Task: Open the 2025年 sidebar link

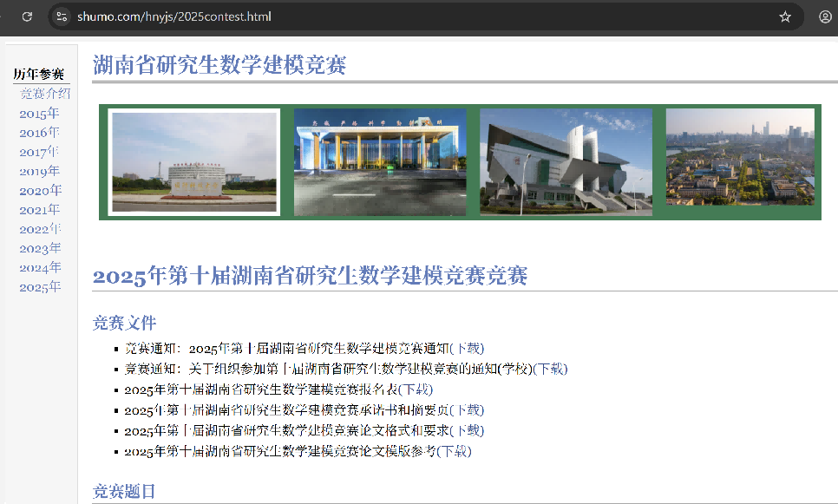Action: (40, 287)
